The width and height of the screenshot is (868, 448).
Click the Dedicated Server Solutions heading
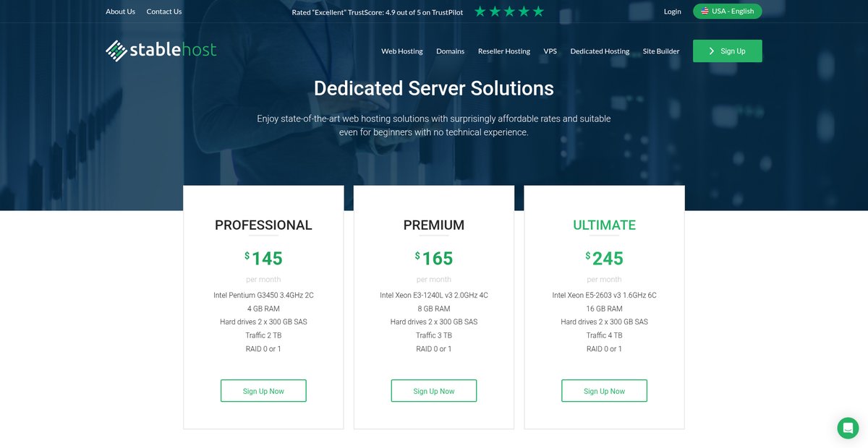(434, 88)
